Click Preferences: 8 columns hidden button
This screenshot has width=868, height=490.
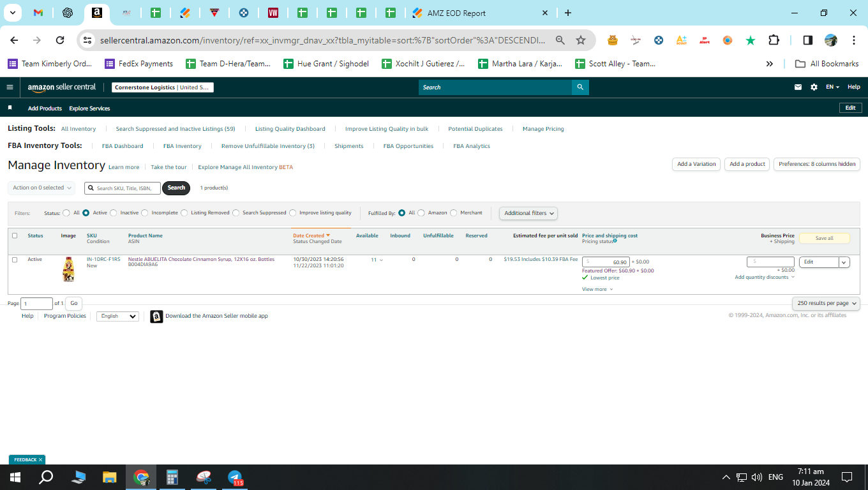(x=817, y=164)
